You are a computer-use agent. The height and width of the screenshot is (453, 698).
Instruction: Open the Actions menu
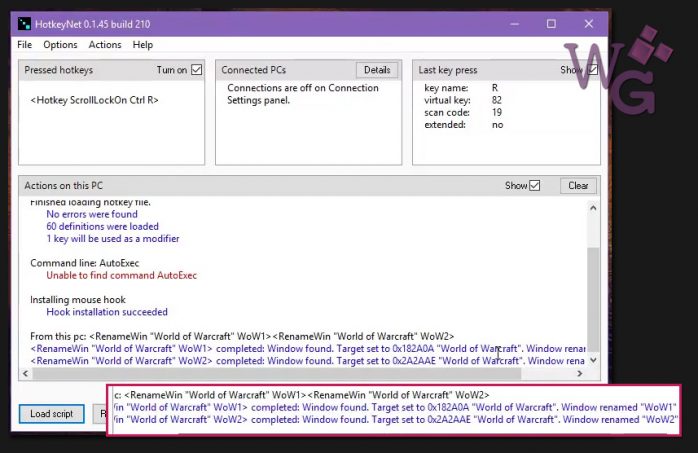click(105, 45)
